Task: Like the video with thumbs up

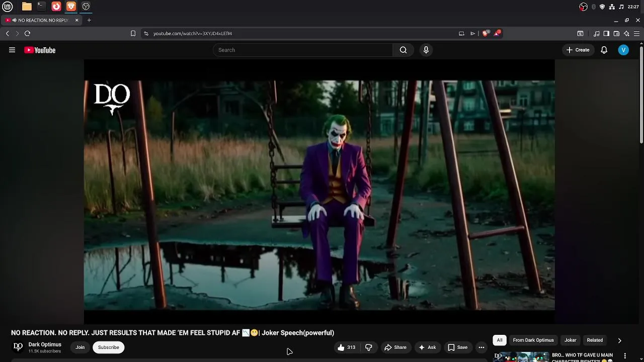Action: [x=347, y=347]
